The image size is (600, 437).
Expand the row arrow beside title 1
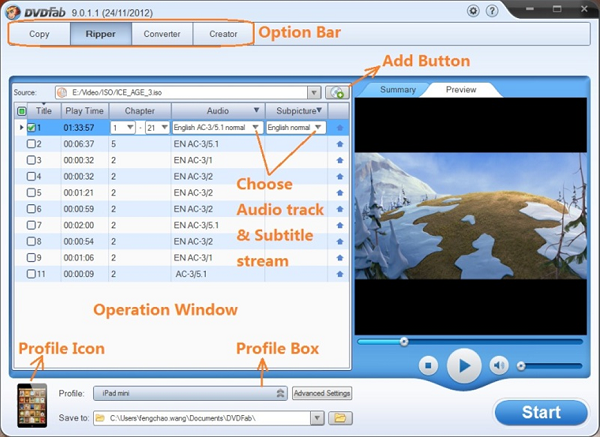point(21,127)
